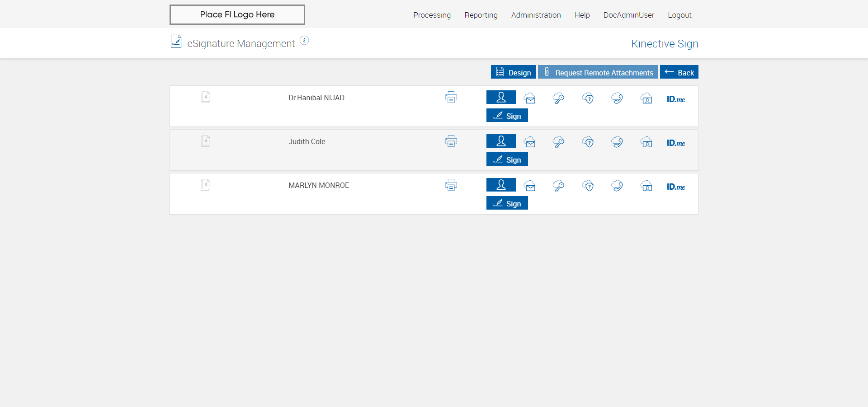Open eSignature Management info icon

coord(304,41)
